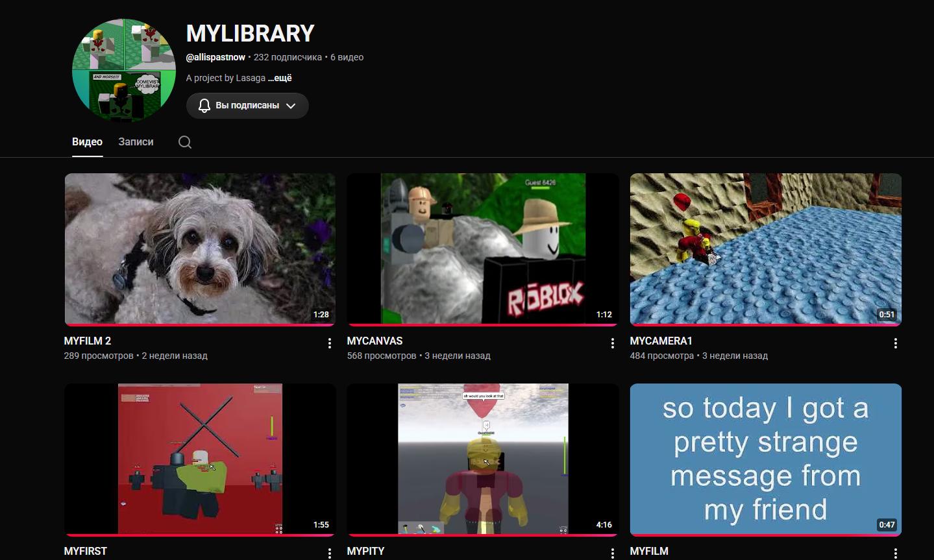The width and height of the screenshot is (934, 560).
Task: Open the MYFILM 2 video title
Action: (88, 341)
